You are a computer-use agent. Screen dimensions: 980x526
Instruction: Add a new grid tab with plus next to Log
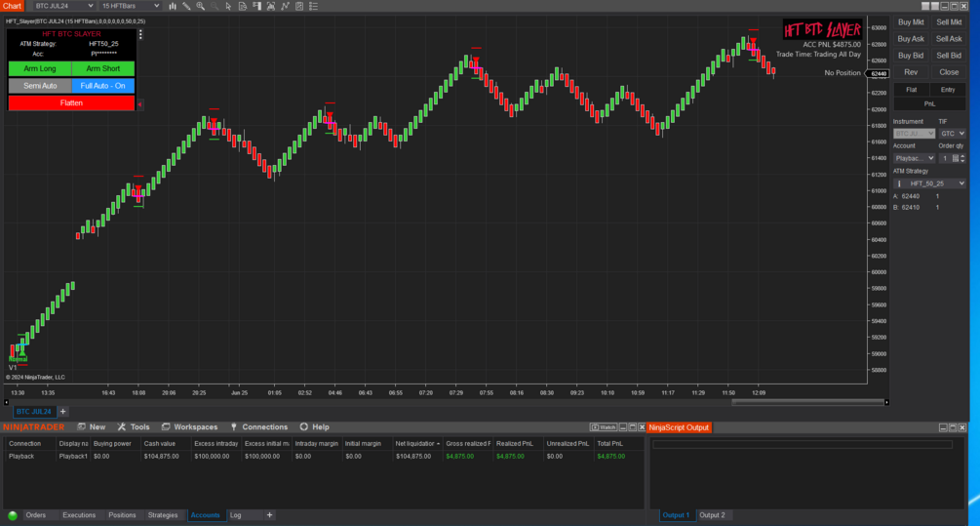tap(269, 515)
